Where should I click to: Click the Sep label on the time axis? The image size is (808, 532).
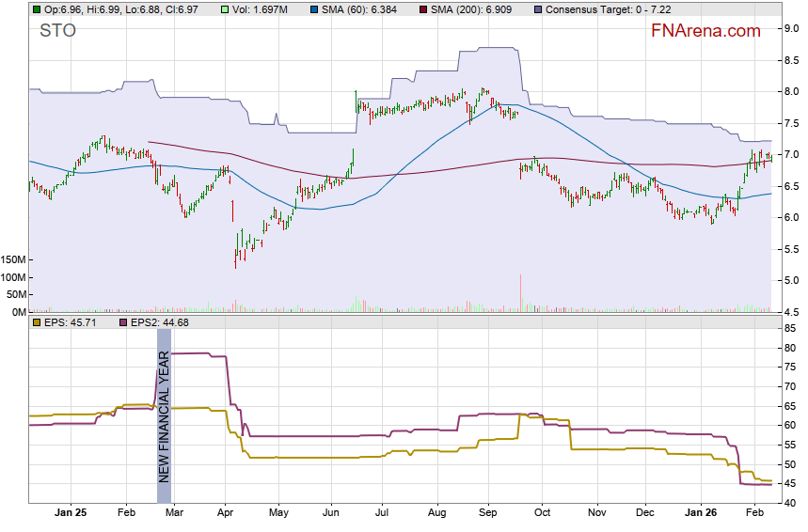[487, 514]
